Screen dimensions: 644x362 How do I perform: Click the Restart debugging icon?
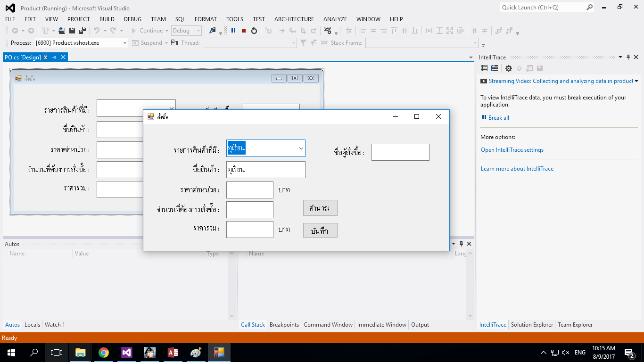(x=254, y=31)
